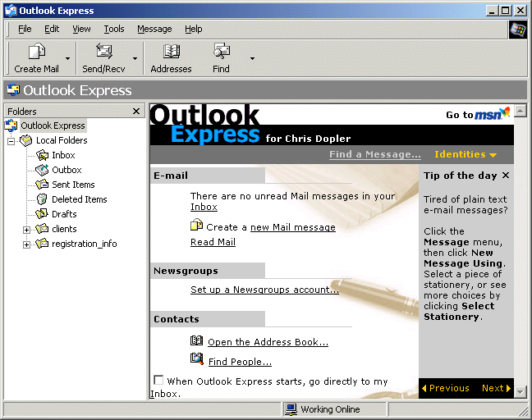Open the Edit menu
The width and height of the screenshot is (532, 420).
coord(52,30)
